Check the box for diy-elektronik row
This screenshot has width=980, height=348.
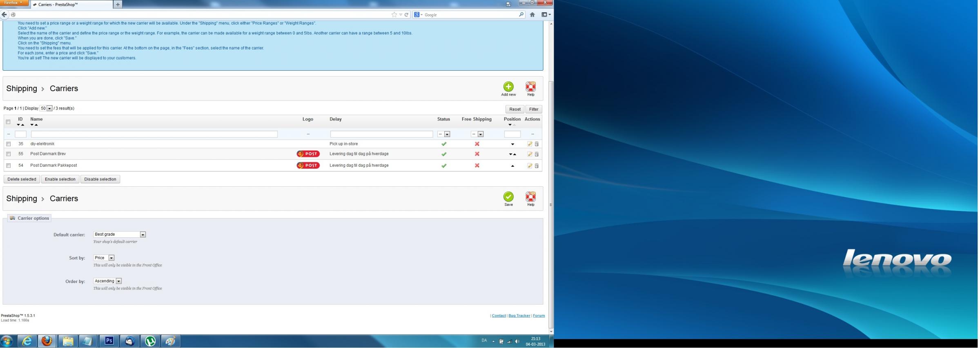coord(8,144)
